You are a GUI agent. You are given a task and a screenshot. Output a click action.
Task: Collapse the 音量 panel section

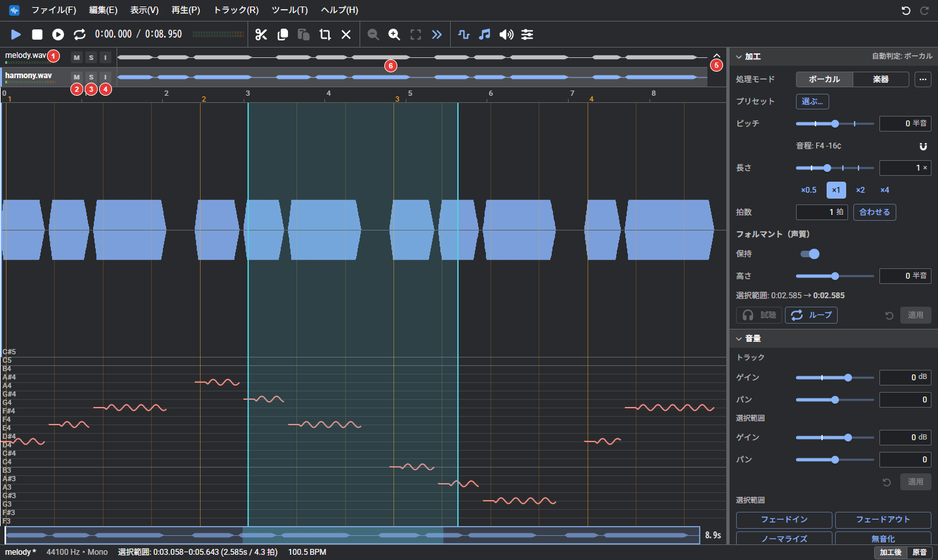739,338
